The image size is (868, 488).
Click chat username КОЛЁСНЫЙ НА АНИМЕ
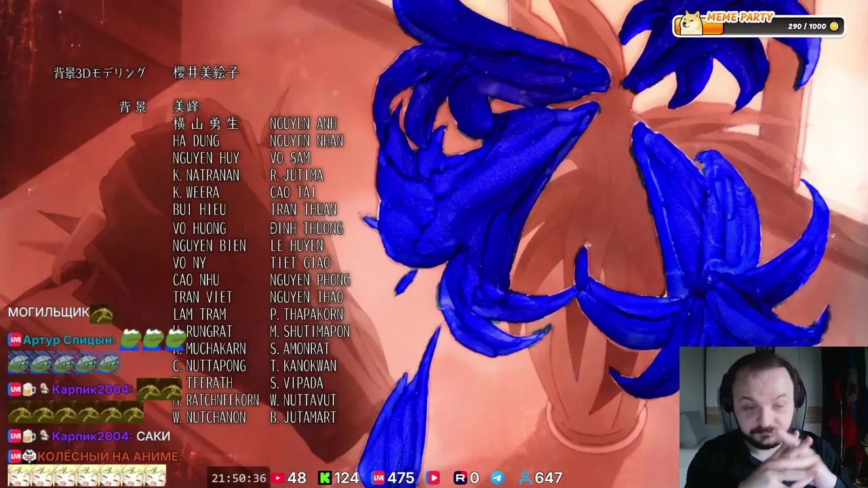(x=110, y=457)
